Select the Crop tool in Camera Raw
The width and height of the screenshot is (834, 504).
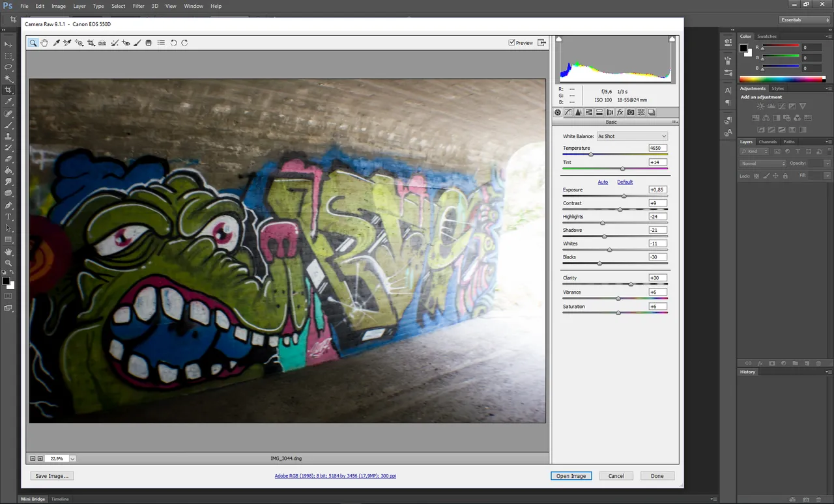(91, 43)
